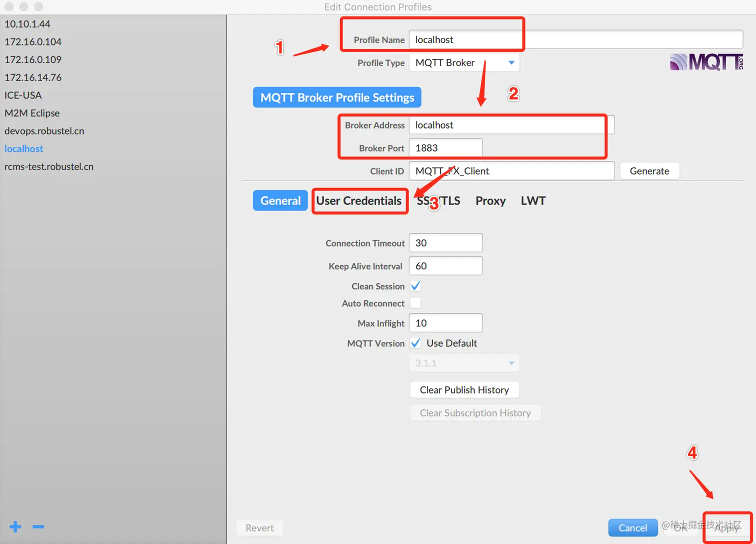Click the MQTT.org logo

click(706, 62)
